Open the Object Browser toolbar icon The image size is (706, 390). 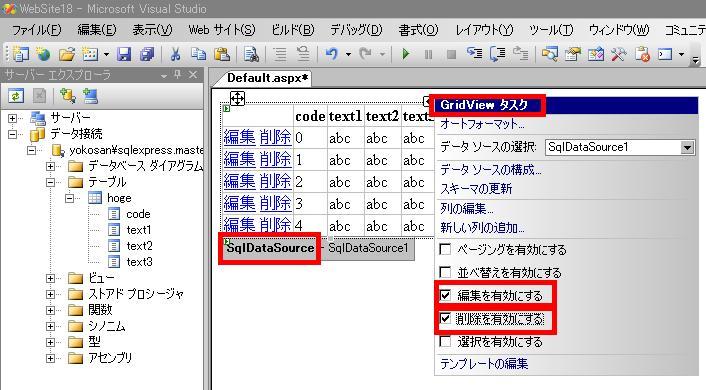pos(596,54)
